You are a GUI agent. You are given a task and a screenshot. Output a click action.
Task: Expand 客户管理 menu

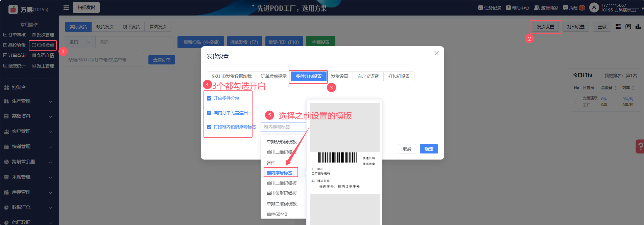pyautogui.click(x=29, y=132)
